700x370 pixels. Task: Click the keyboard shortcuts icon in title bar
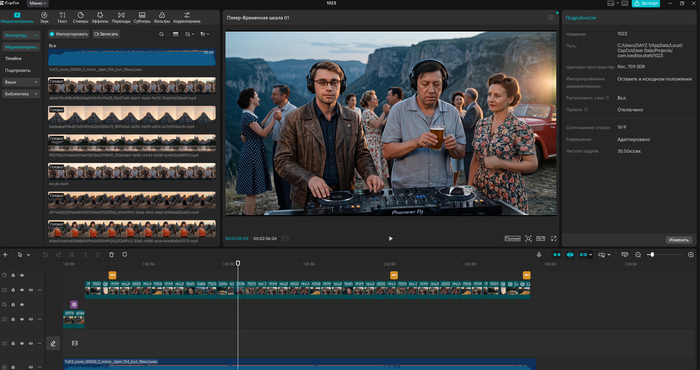625,3
